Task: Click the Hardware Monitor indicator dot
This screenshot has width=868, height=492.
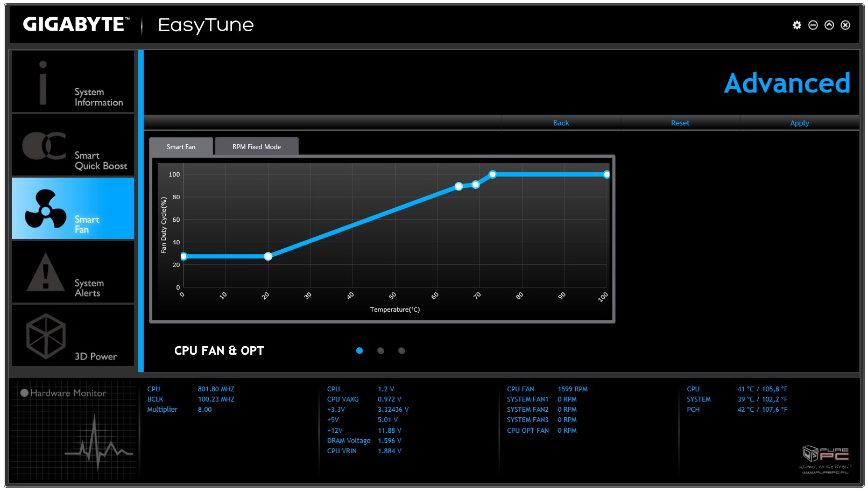Action: (24, 392)
